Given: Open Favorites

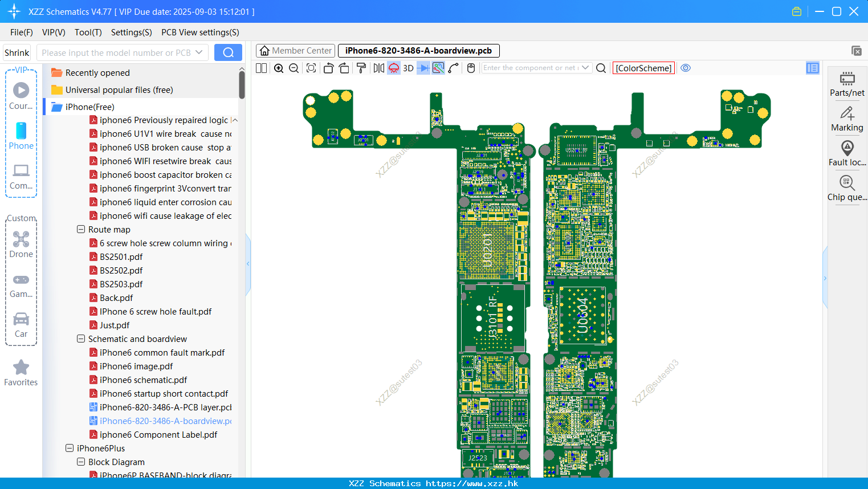Looking at the screenshot, I should (x=21, y=373).
